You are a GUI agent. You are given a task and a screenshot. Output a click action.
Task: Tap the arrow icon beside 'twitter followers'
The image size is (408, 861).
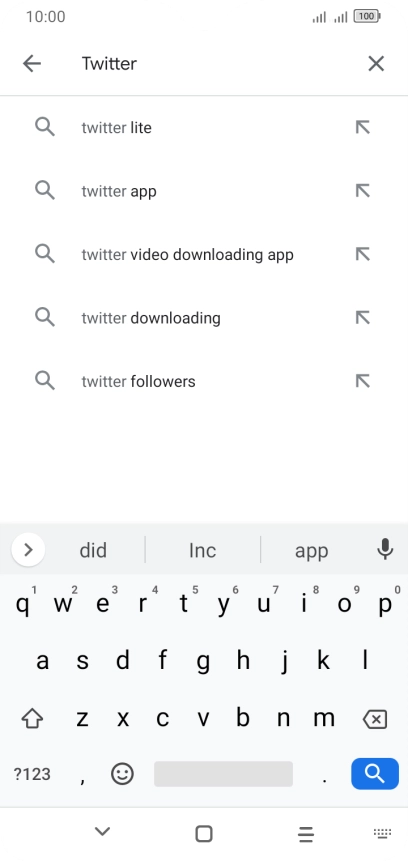coord(362,381)
